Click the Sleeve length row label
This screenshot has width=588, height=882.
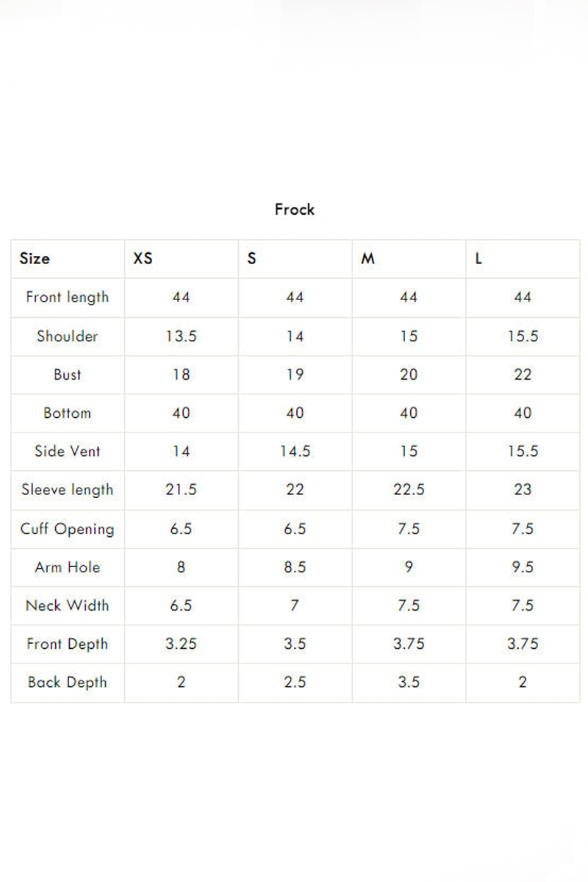[68, 490]
